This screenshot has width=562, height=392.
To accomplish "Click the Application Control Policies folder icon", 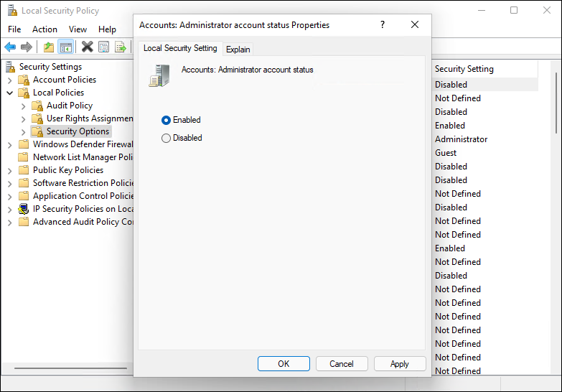I will coord(24,196).
